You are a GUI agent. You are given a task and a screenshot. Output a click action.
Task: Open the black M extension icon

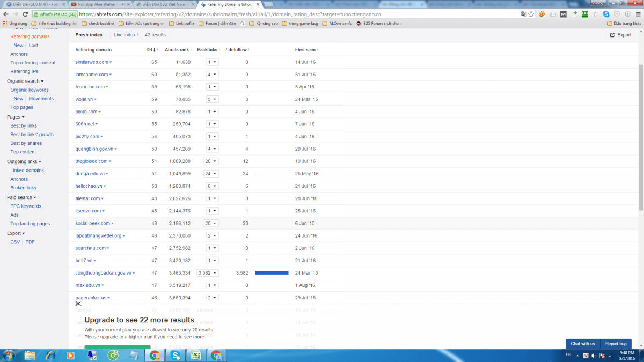click(x=563, y=14)
